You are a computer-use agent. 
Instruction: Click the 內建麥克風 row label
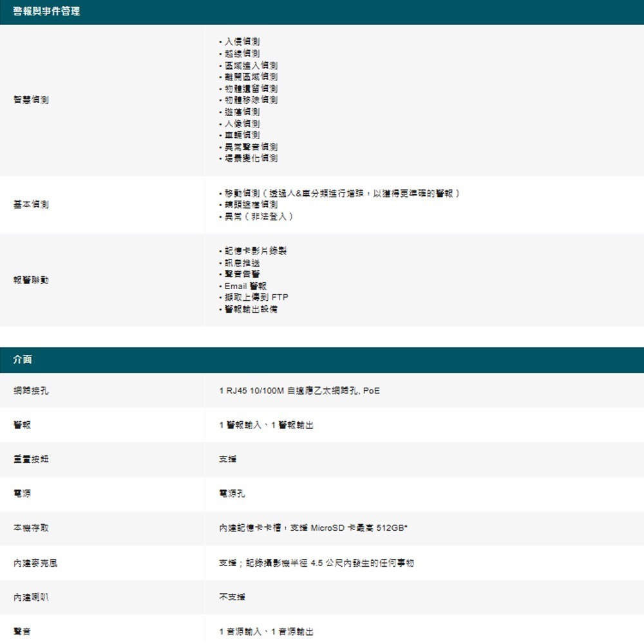click(x=35, y=563)
